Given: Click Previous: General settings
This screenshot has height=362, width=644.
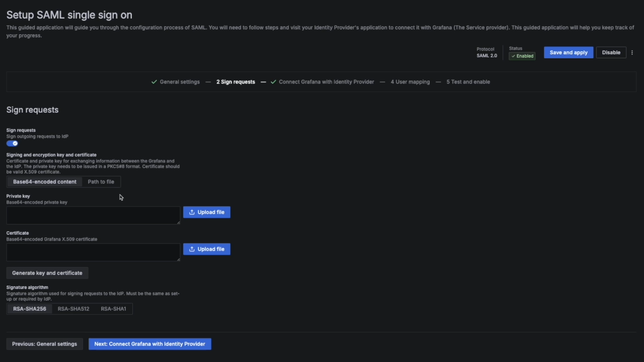Looking at the screenshot, I should [44, 344].
